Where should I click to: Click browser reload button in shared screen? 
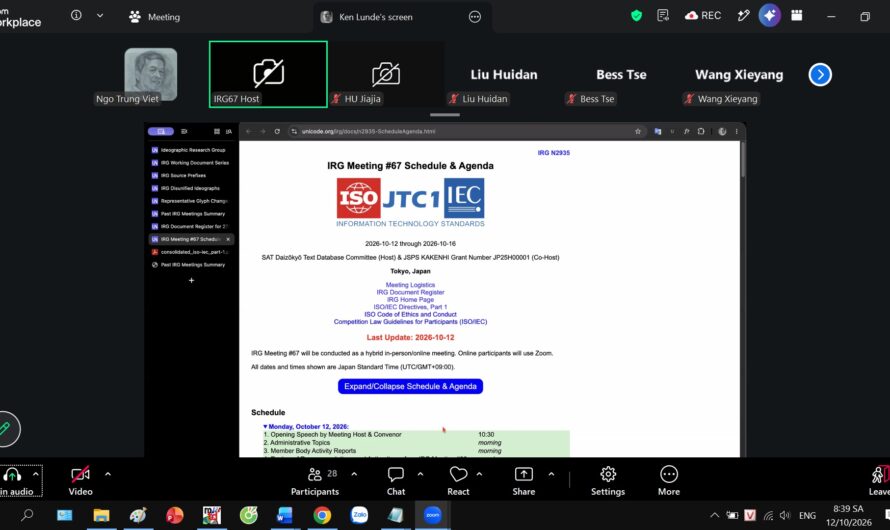[277, 131]
